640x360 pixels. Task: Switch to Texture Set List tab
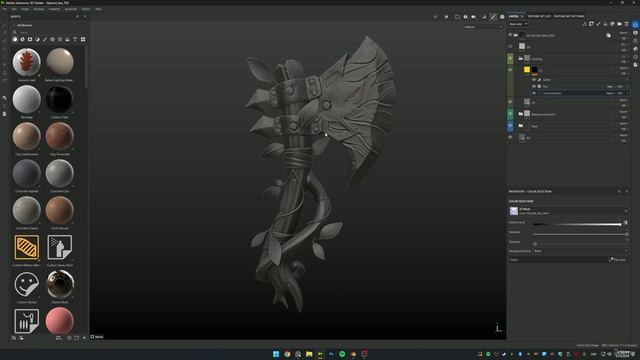539,16
